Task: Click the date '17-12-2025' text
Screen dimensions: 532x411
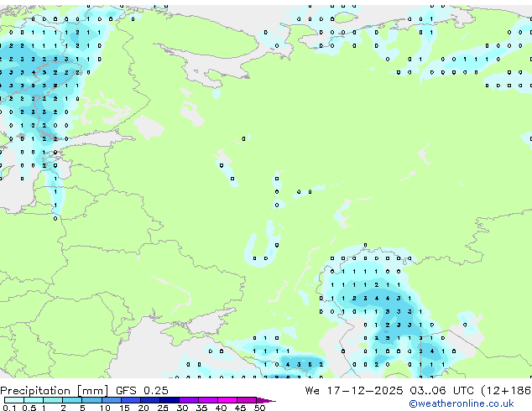Action: [x=365, y=391]
